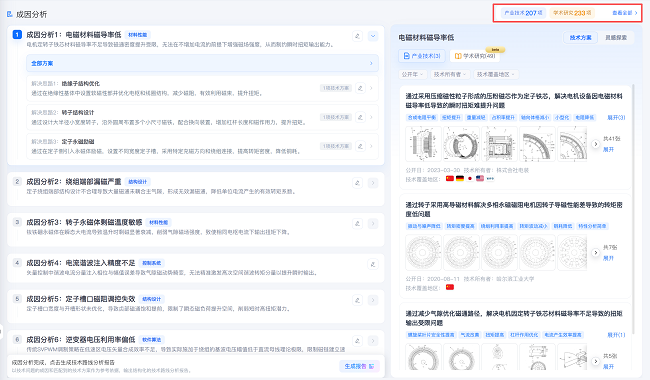Click edit icon in 转子结构设计 row

[360, 117]
